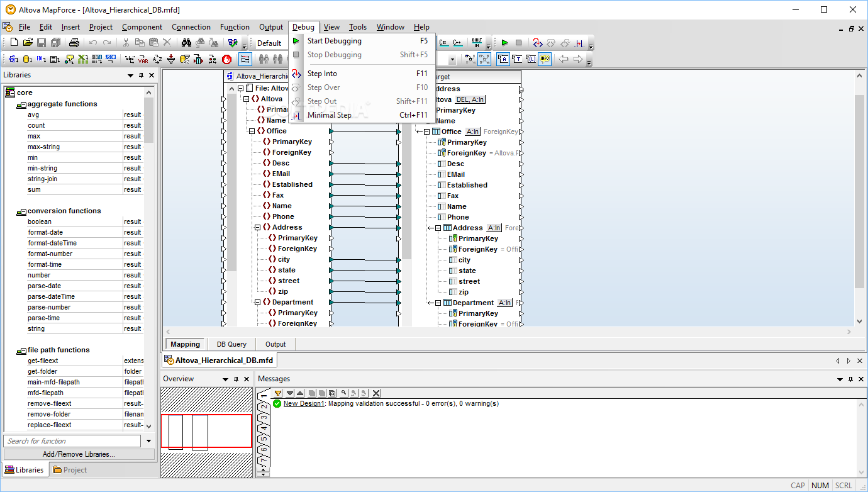Click the New file icon in toolbar

[14, 43]
